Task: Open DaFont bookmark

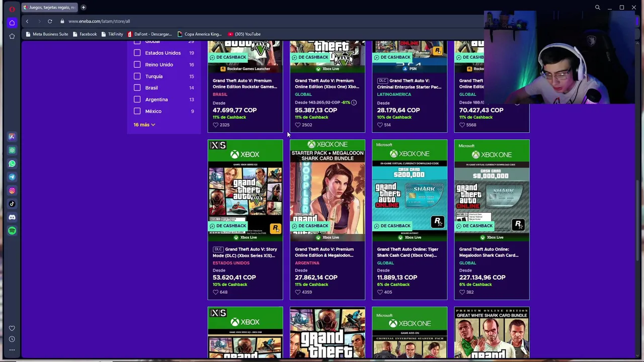Action: pos(150,34)
